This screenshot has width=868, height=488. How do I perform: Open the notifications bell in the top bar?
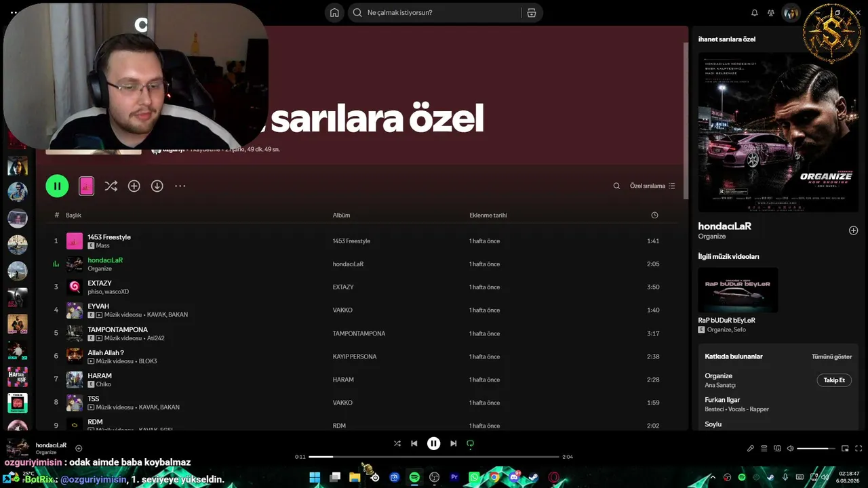[755, 13]
